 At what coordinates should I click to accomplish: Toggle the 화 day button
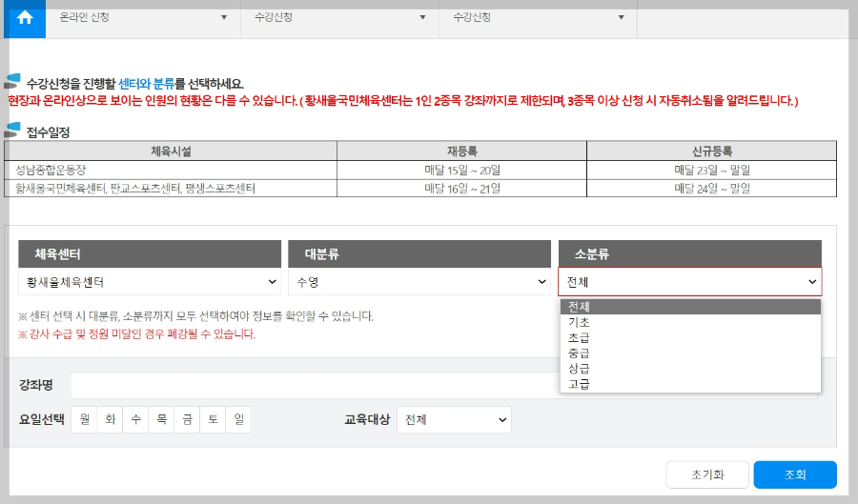110,420
